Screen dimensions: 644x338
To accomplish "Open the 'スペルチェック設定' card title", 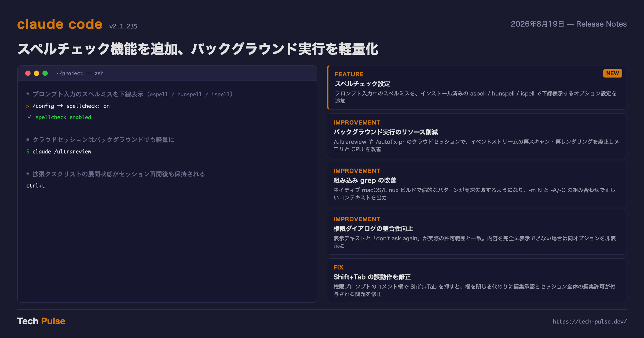I will tap(362, 84).
